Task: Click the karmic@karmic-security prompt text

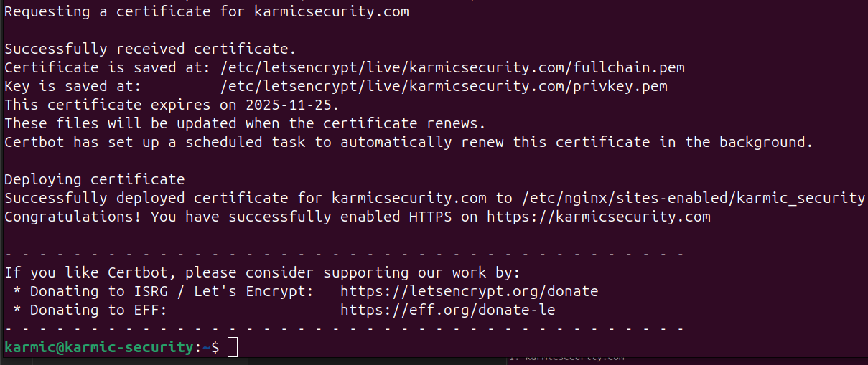Action: tap(99, 347)
